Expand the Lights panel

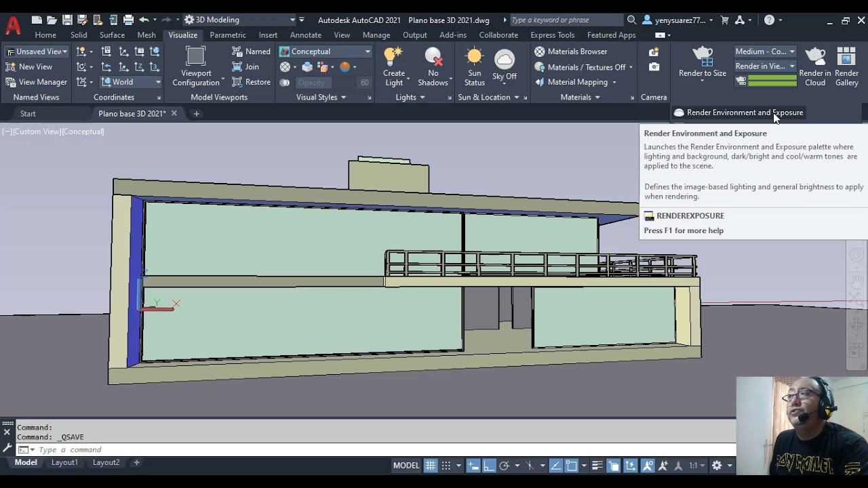(x=410, y=98)
